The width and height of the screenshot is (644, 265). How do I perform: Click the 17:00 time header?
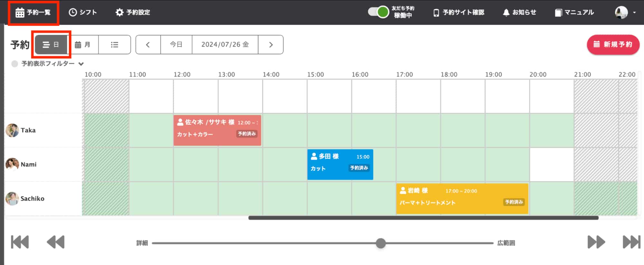pos(405,74)
